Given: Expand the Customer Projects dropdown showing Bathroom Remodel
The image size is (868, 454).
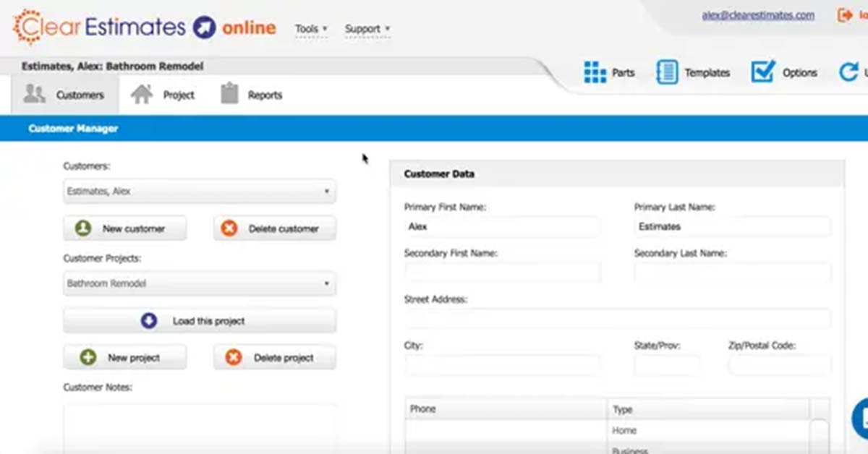Looking at the screenshot, I should 200,283.
